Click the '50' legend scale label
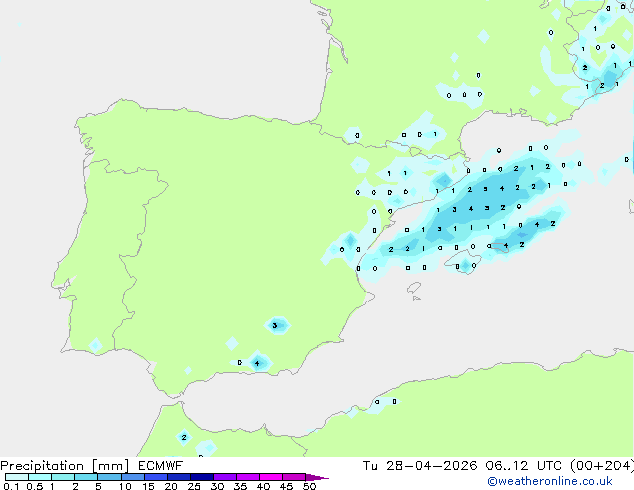 point(309,486)
